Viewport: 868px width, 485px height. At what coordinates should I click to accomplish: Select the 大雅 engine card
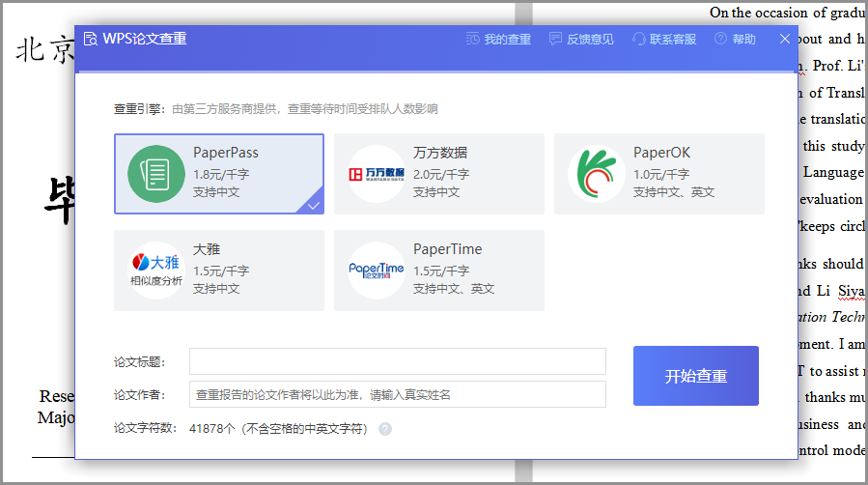(219, 271)
